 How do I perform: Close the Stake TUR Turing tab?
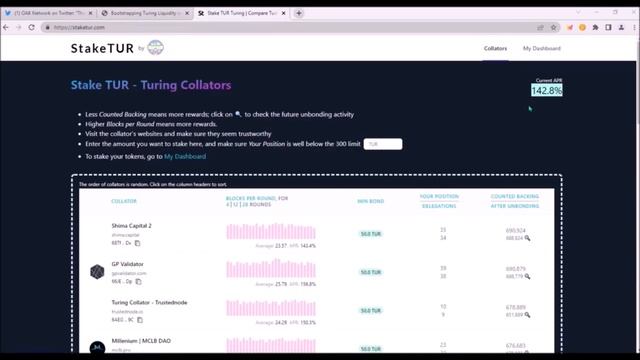284,13
